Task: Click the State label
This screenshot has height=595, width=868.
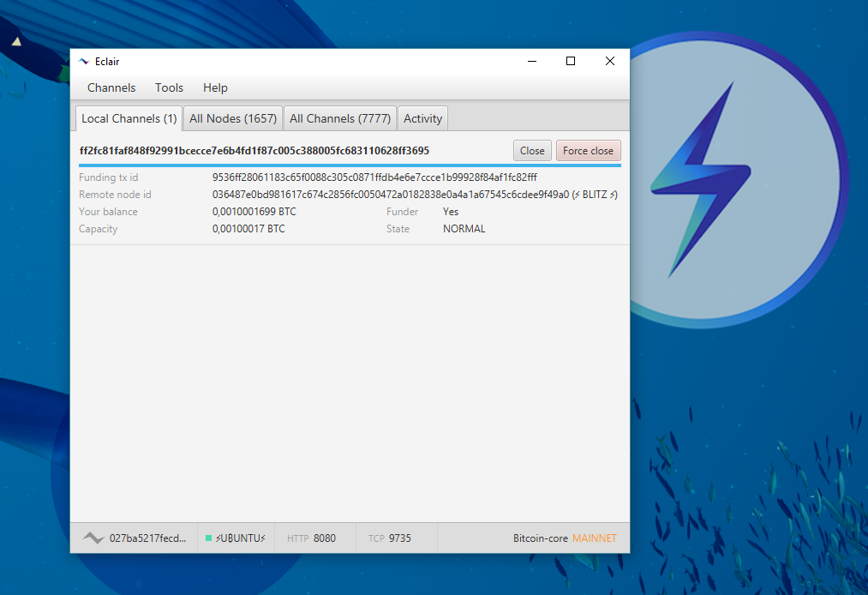Action: pos(398,229)
